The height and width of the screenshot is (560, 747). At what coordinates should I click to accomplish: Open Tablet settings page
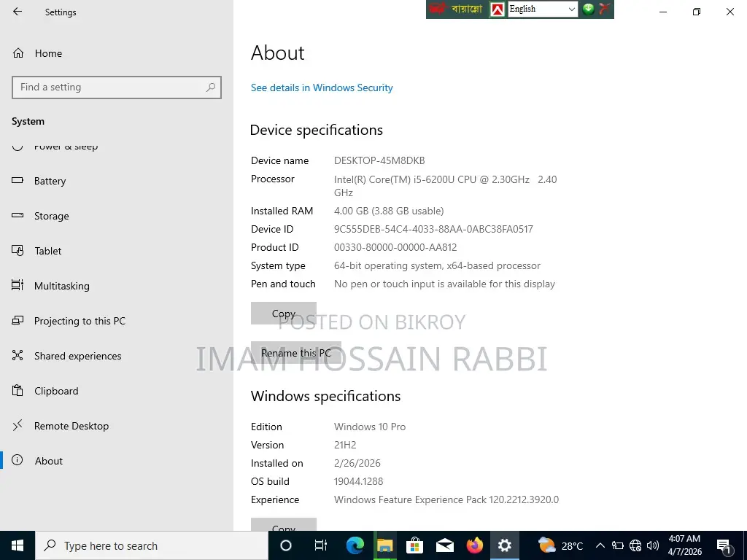click(47, 251)
